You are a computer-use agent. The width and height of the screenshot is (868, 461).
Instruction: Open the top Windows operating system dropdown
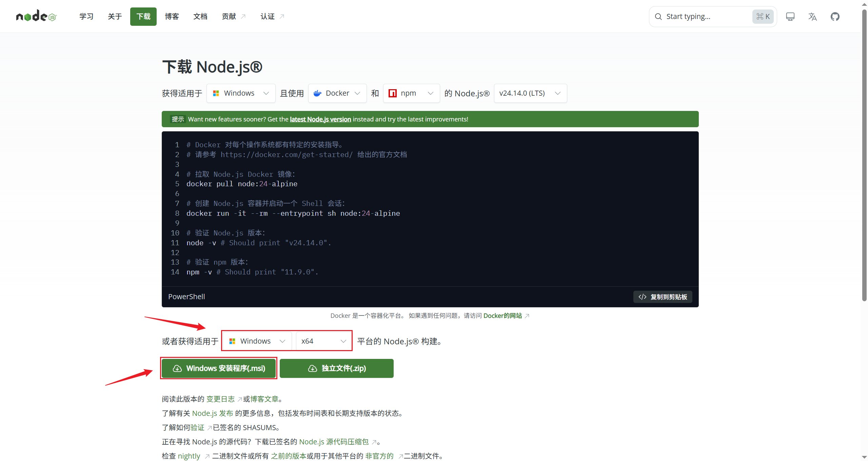tap(241, 93)
